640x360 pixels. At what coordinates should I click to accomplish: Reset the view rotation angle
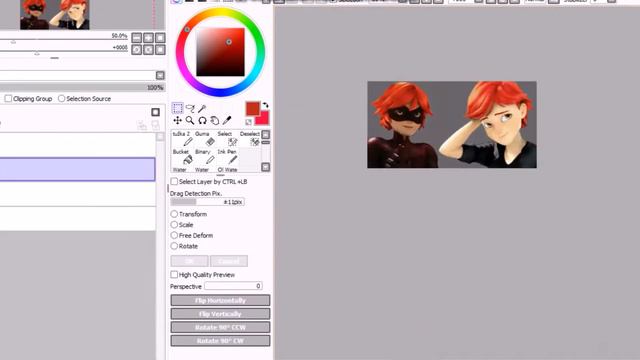pyautogui.click(x=160, y=50)
